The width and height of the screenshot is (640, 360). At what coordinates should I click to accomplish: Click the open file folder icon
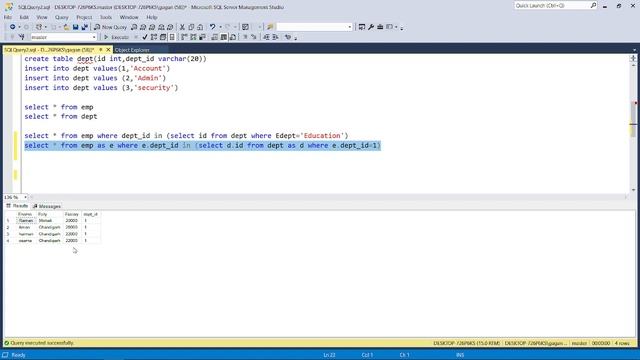click(x=66, y=27)
